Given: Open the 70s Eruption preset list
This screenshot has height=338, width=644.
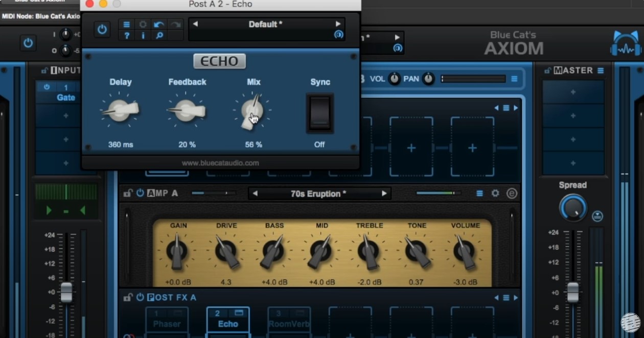Looking at the screenshot, I should point(319,194).
